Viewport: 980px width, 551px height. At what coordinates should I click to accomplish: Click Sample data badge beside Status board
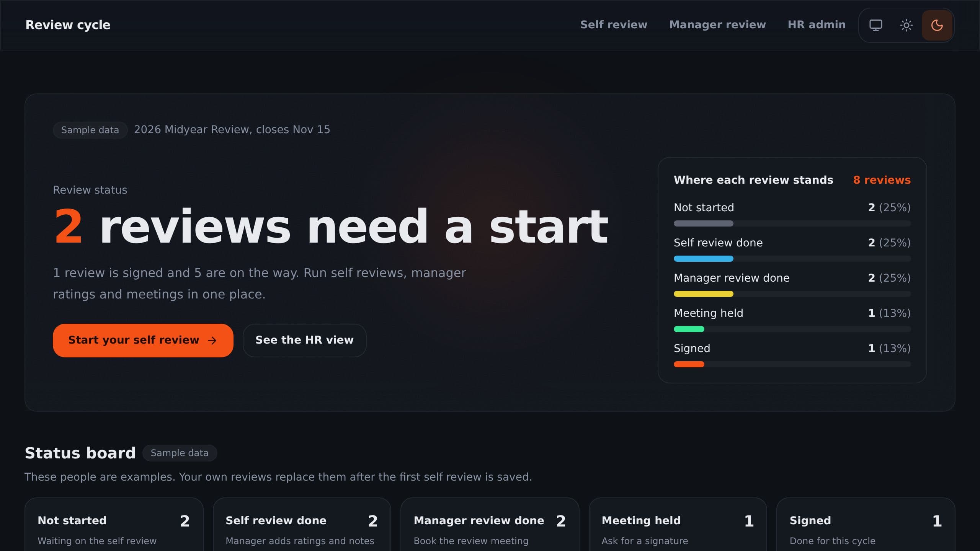coord(180,453)
